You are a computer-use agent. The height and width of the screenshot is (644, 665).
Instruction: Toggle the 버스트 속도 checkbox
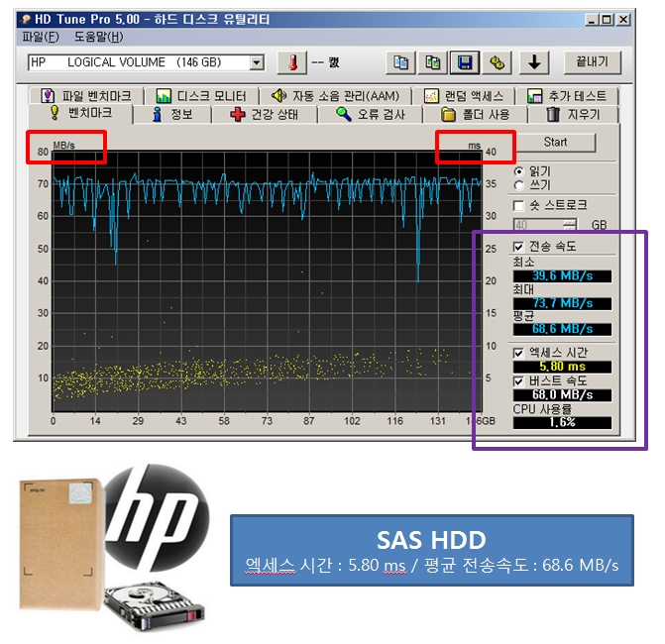pyautogui.click(x=518, y=381)
